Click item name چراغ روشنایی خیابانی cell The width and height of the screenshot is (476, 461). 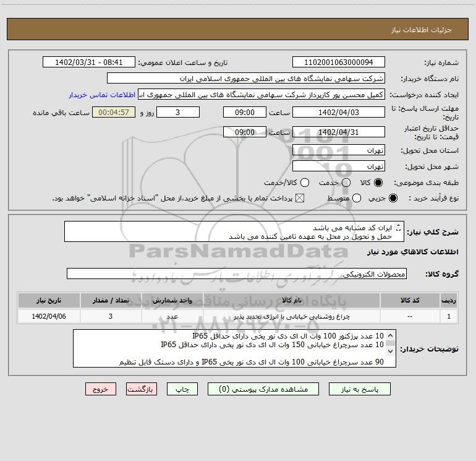pyautogui.click(x=291, y=316)
